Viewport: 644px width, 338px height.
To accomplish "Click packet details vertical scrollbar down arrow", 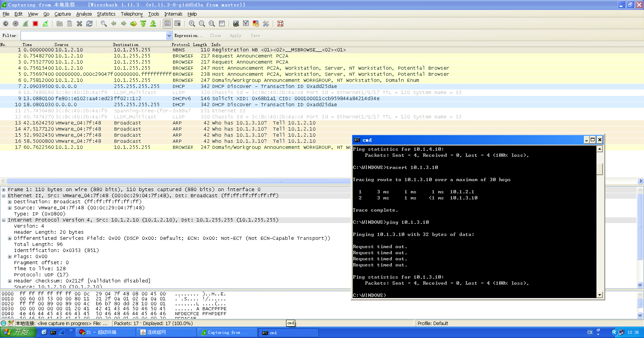I will [640, 285].
